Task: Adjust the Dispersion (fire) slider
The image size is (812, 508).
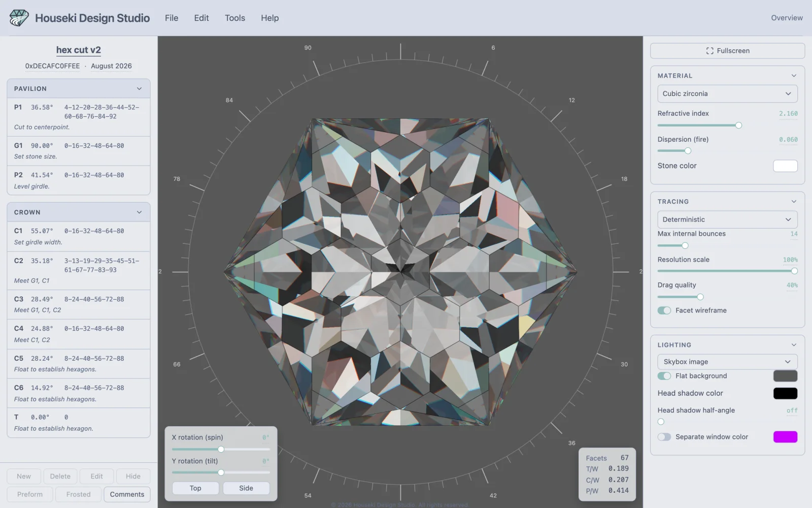Action: tap(688, 151)
